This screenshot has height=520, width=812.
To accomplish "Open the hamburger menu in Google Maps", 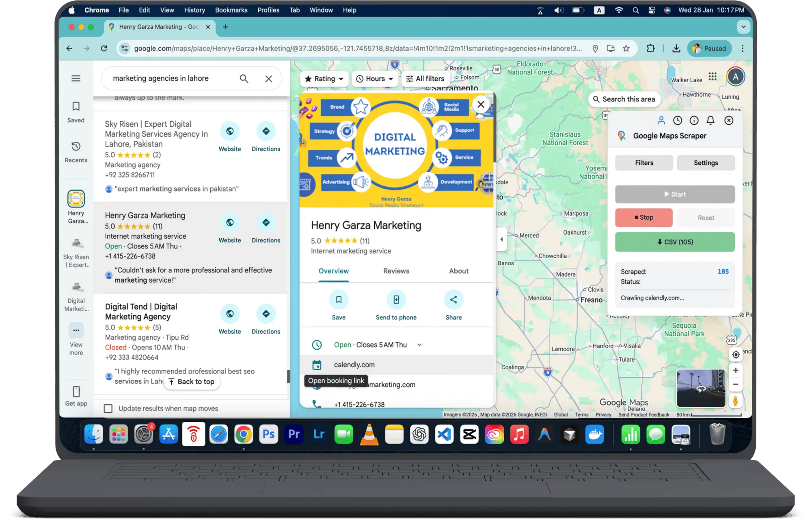I will click(76, 78).
